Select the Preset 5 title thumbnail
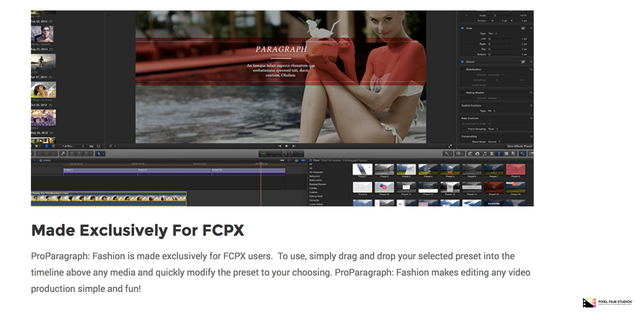The height and width of the screenshot is (320, 644). (x=450, y=170)
